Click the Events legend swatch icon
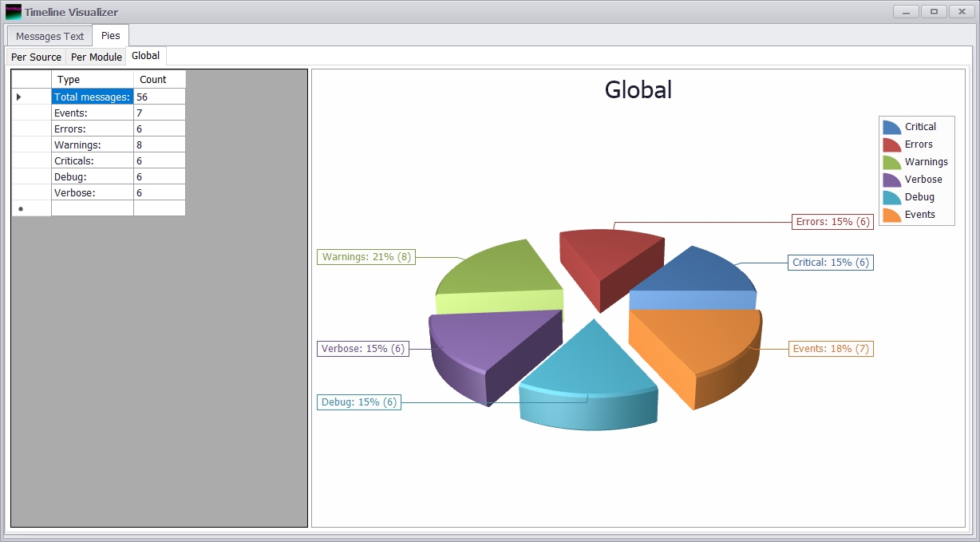The width and height of the screenshot is (980, 542). click(x=890, y=214)
